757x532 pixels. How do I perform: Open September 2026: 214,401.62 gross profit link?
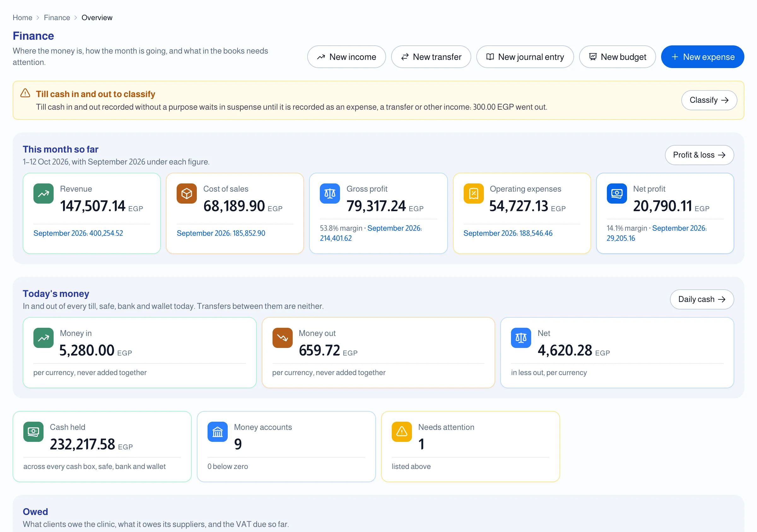pos(371,233)
